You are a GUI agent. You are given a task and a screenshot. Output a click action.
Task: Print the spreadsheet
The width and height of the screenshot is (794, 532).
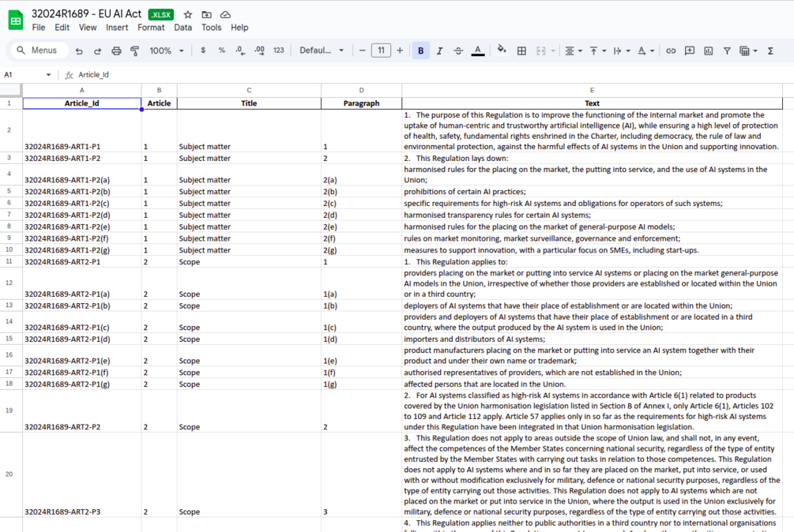(116, 51)
